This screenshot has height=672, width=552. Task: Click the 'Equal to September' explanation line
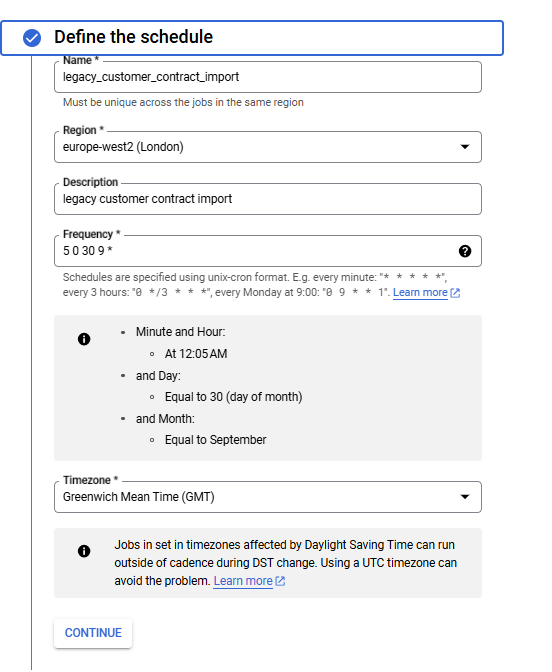pos(216,440)
